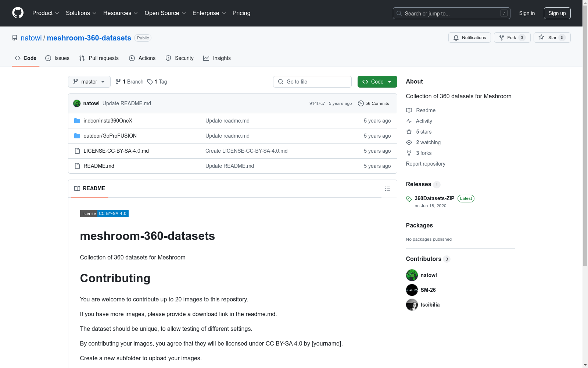588x368 pixels.
Task: Open natowi's avatar in commit header
Action: pos(77,103)
